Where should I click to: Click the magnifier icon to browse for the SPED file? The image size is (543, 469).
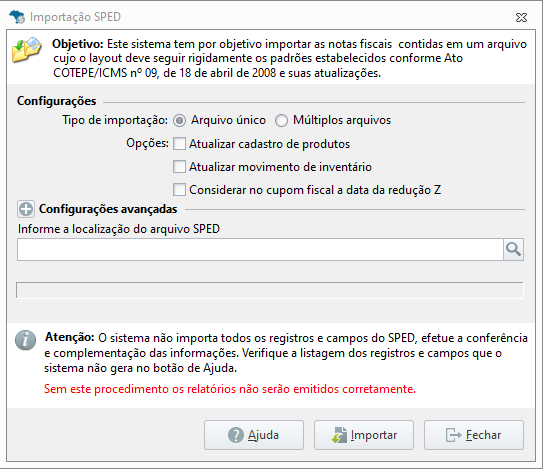(x=513, y=249)
